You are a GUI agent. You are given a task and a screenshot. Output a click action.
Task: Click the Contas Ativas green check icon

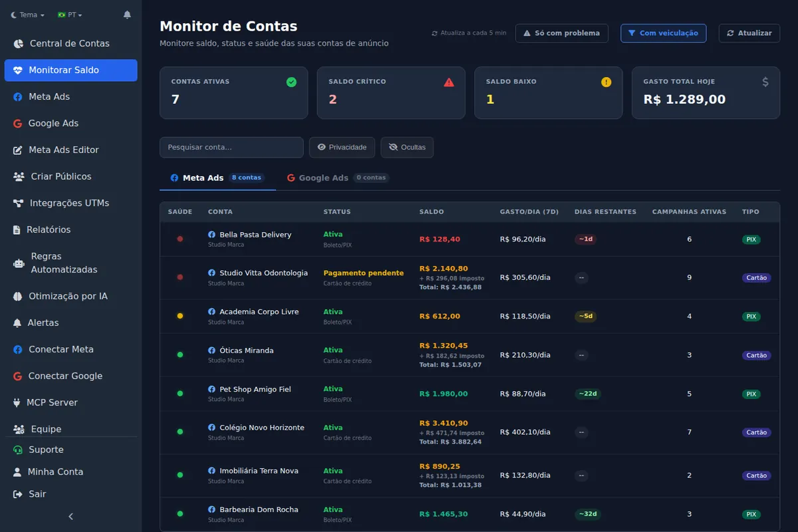coord(291,82)
